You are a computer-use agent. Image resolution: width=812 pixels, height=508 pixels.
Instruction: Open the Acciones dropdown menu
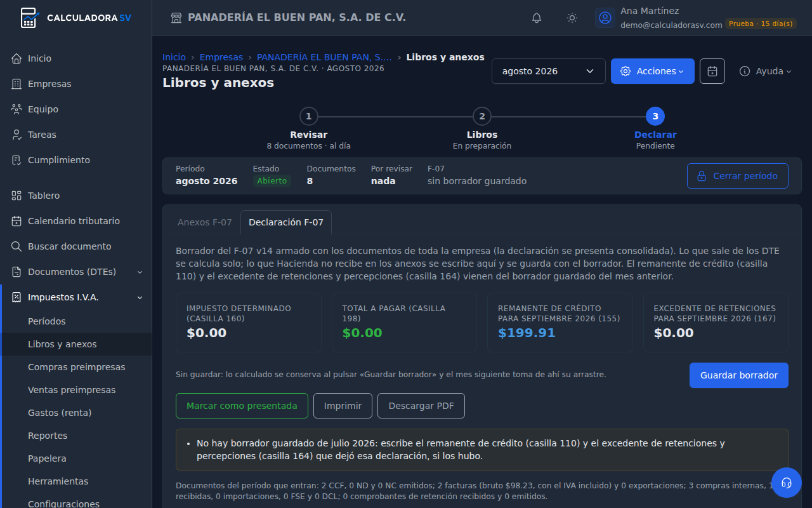[653, 71]
